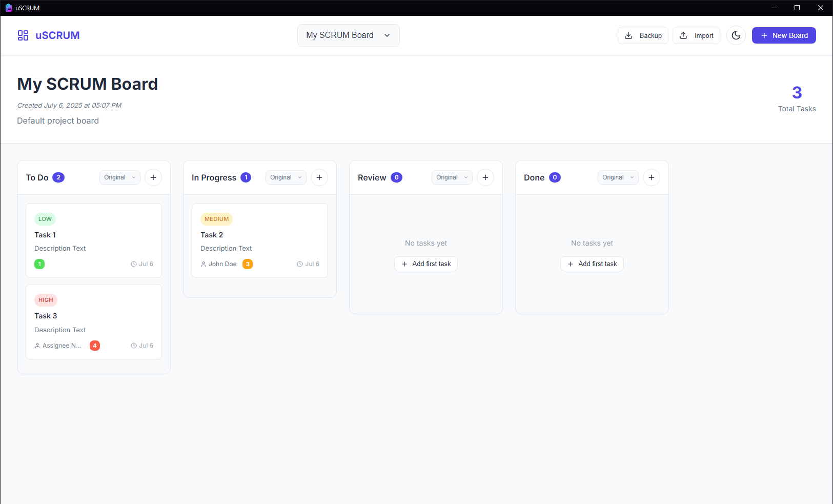This screenshot has width=833, height=504.
Task: Click the Default project board description
Action: coord(58,121)
